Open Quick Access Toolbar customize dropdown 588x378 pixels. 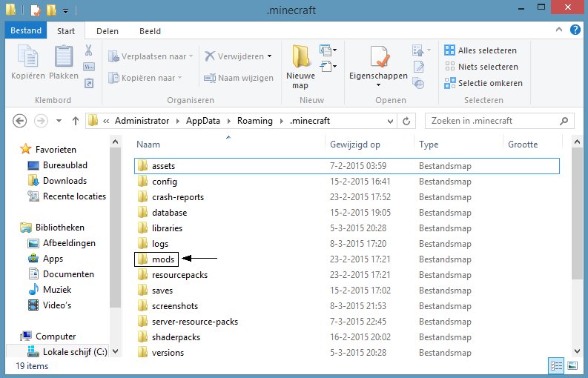[66, 11]
